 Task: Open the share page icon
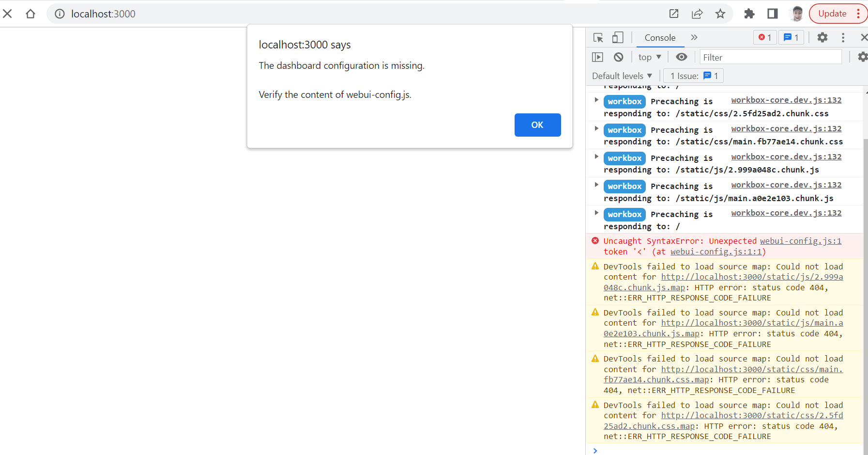[x=697, y=14]
